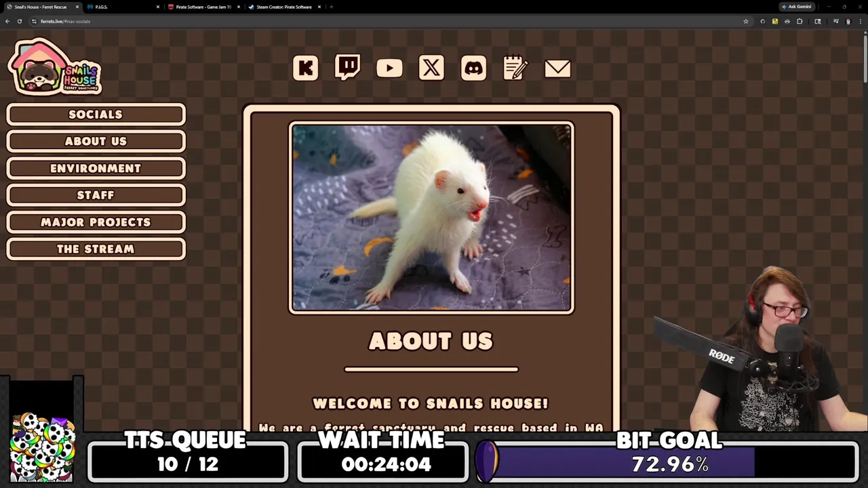Viewport: 868px width, 488px height.
Task: Close the Steam Creator: Pirate Software tab
Action: 319,7
